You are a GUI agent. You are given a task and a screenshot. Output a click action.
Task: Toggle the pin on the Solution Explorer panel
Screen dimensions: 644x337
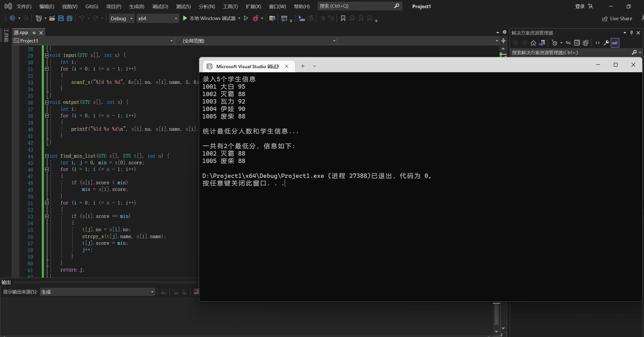[631, 33]
